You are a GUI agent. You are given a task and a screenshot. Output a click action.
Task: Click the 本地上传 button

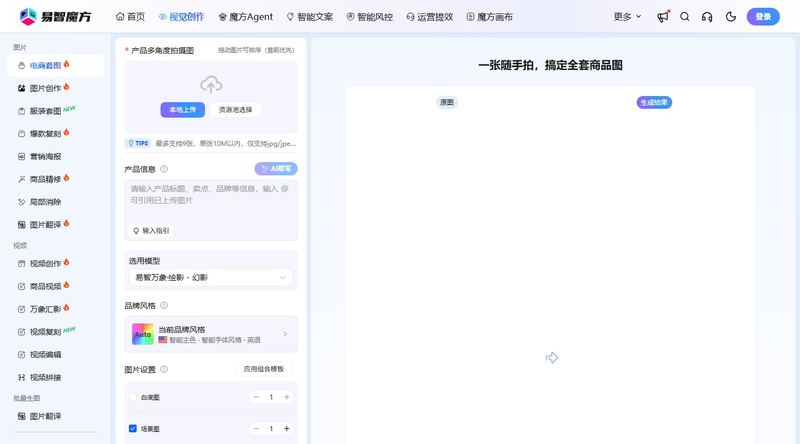(183, 110)
